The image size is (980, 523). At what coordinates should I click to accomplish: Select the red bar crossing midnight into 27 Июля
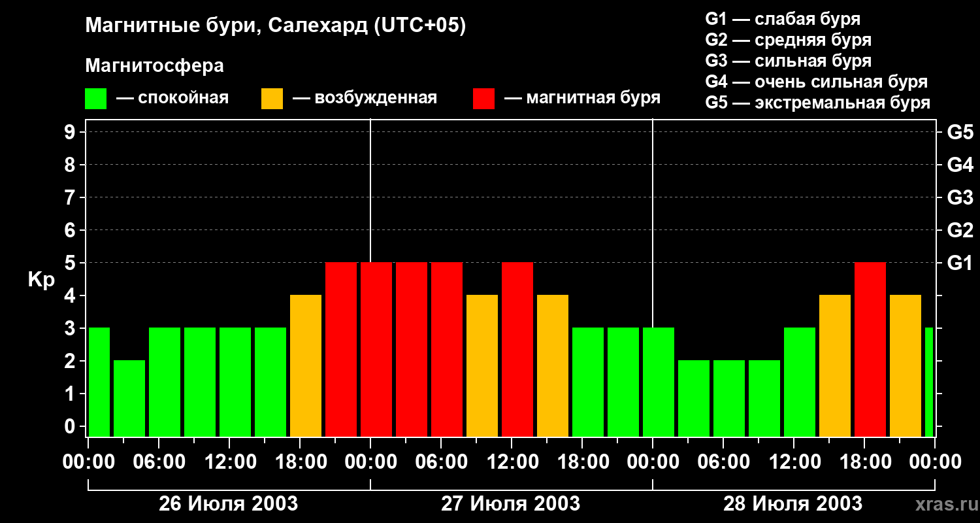376,349
